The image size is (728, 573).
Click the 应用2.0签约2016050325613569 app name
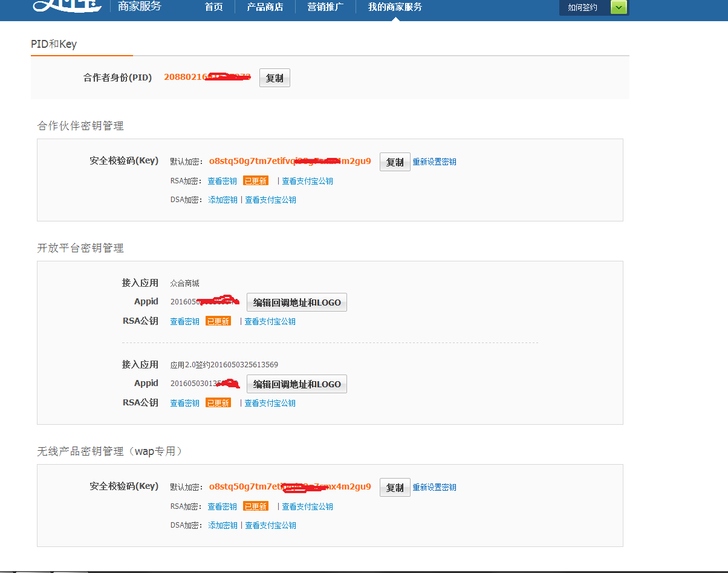point(224,365)
